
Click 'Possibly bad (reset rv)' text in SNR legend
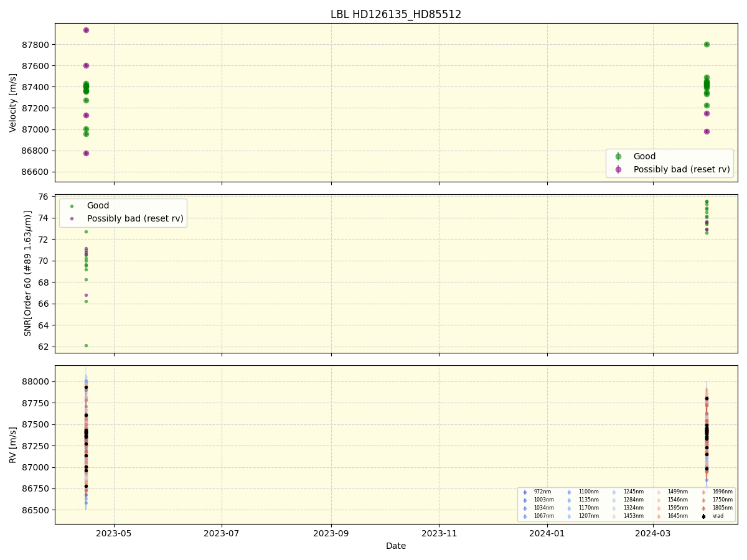pos(135,218)
